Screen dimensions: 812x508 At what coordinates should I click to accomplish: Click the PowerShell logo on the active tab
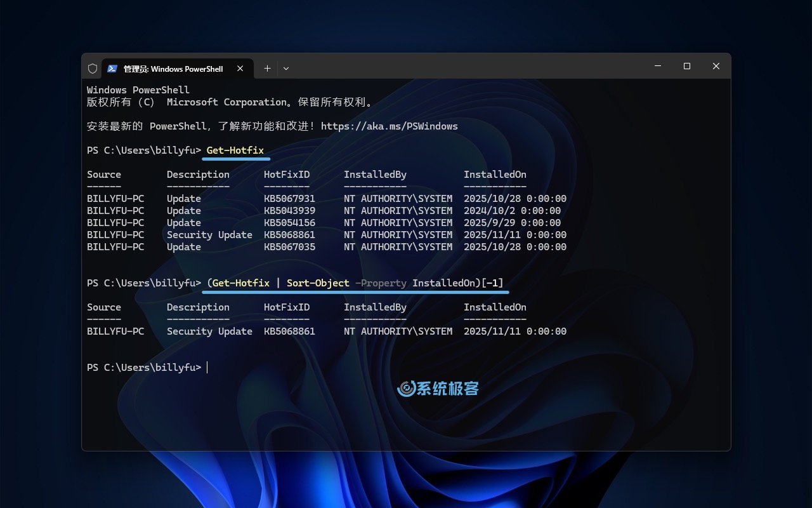point(113,68)
